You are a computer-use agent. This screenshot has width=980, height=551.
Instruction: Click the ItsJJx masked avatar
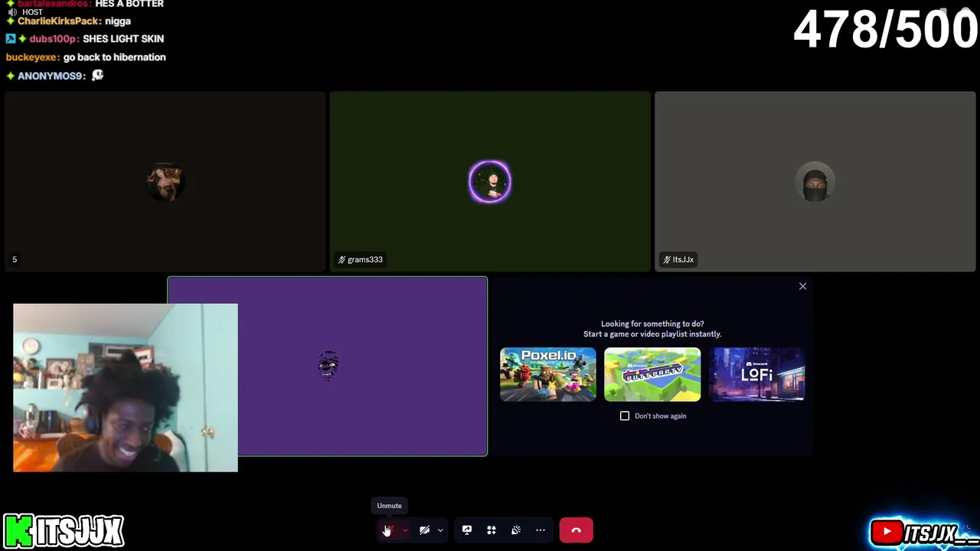point(815,181)
